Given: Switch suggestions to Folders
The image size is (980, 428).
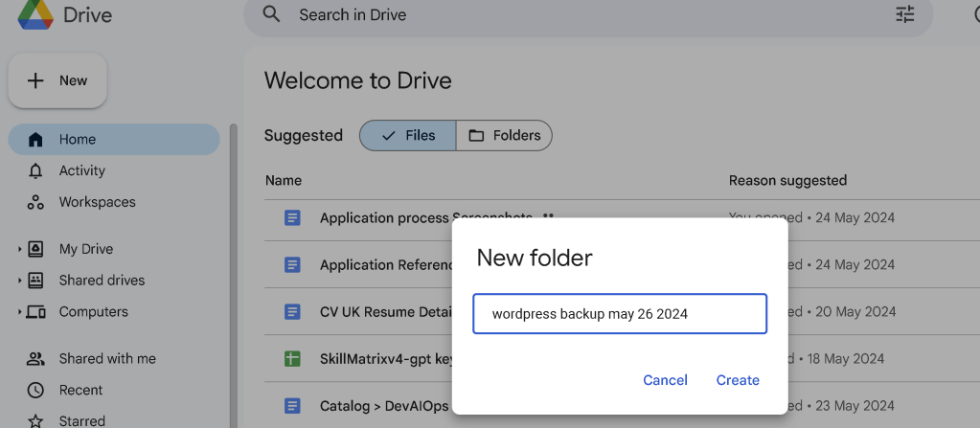Looking at the screenshot, I should [x=504, y=136].
